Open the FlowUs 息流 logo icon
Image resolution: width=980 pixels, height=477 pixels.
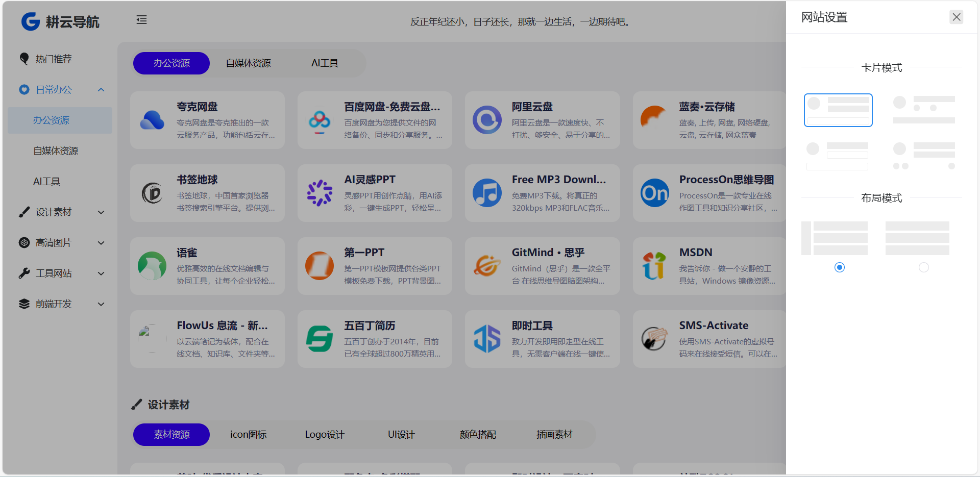tap(152, 339)
